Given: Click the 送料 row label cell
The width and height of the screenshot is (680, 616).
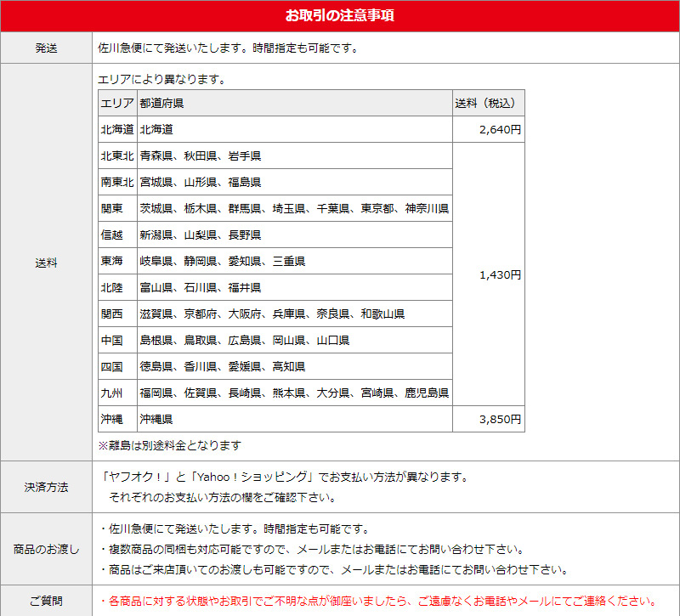Looking at the screenshot, I should [46, 263].
